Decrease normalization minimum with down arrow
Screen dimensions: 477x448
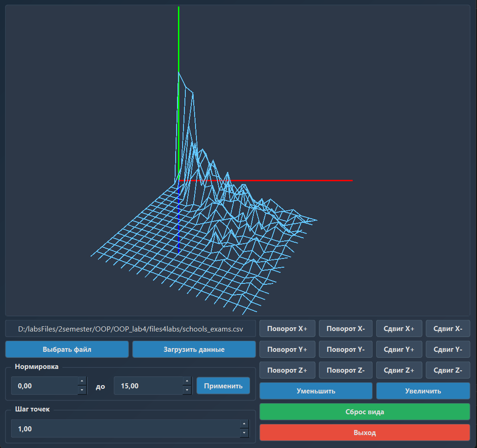82,390
